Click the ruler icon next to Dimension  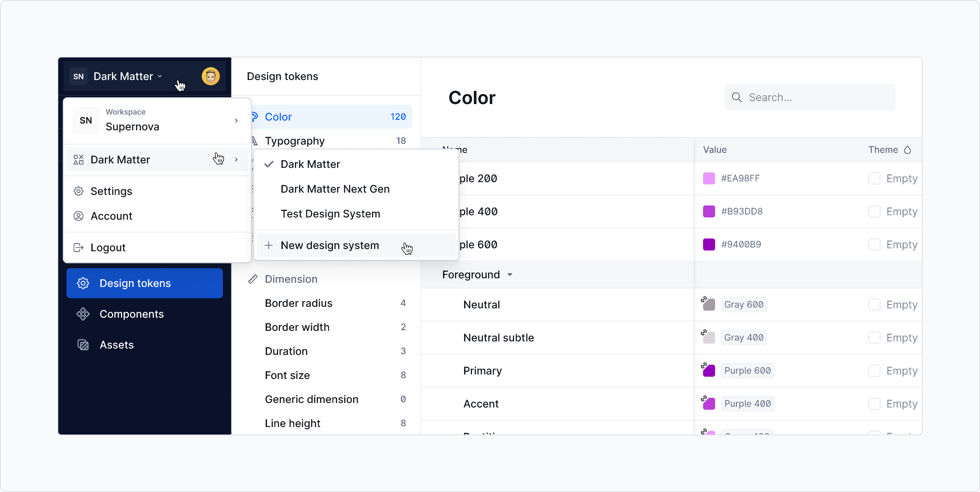pyautogui.click(x=253, y=279)
